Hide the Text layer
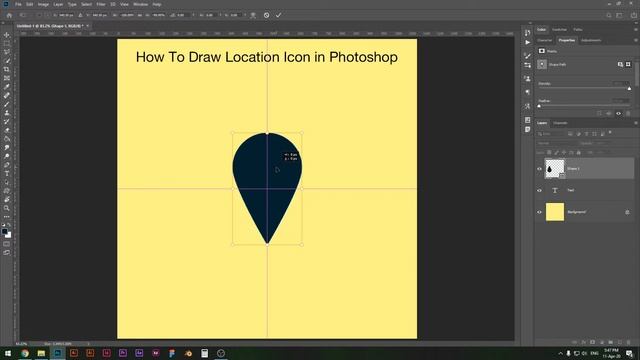Image resolution: width=640 pixels, height=360 pixels. click(539, 190)
